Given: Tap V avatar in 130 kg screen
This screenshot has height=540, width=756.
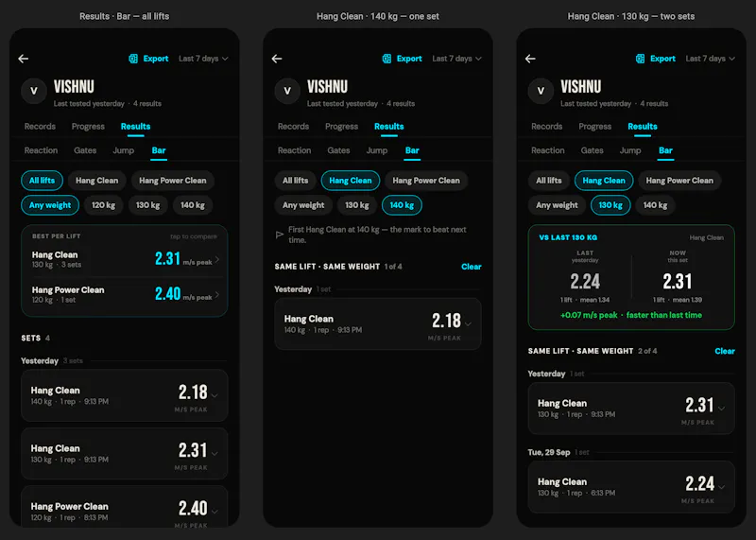Looking at the screenshot, I should pos(541,91).
